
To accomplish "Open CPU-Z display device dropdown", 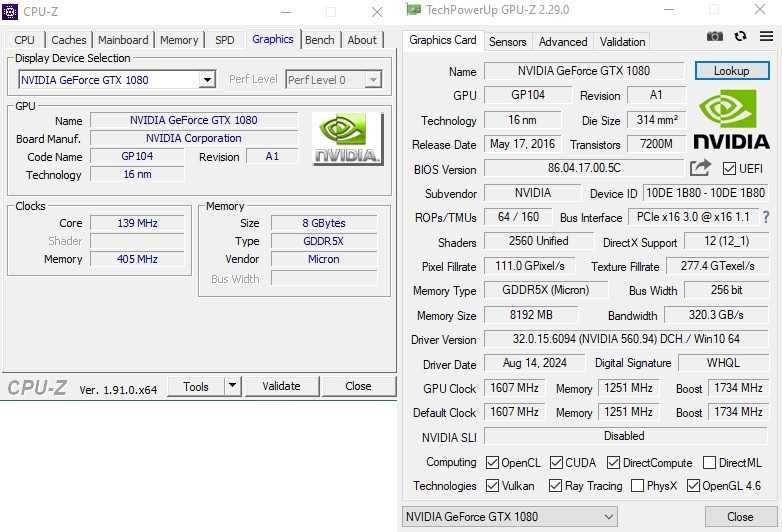I will [x=206, y=80].
